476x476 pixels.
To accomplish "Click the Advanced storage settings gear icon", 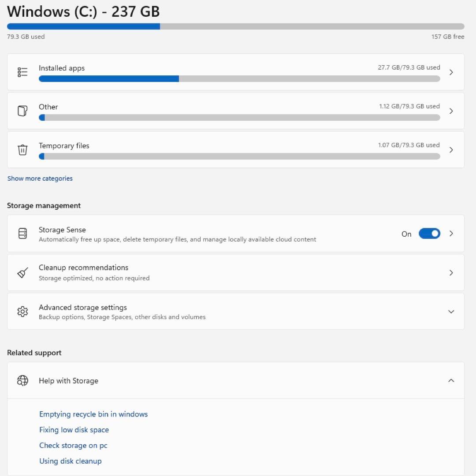I will [22, 311].
